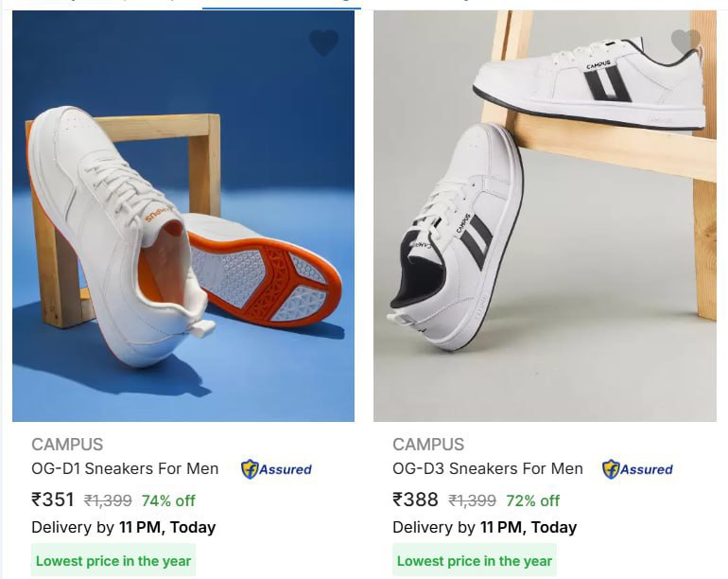Open OG-D1 white orange sneaker image
Viewport: 728px width, 579px height.
pyautogui.click(x=183, y=216)
